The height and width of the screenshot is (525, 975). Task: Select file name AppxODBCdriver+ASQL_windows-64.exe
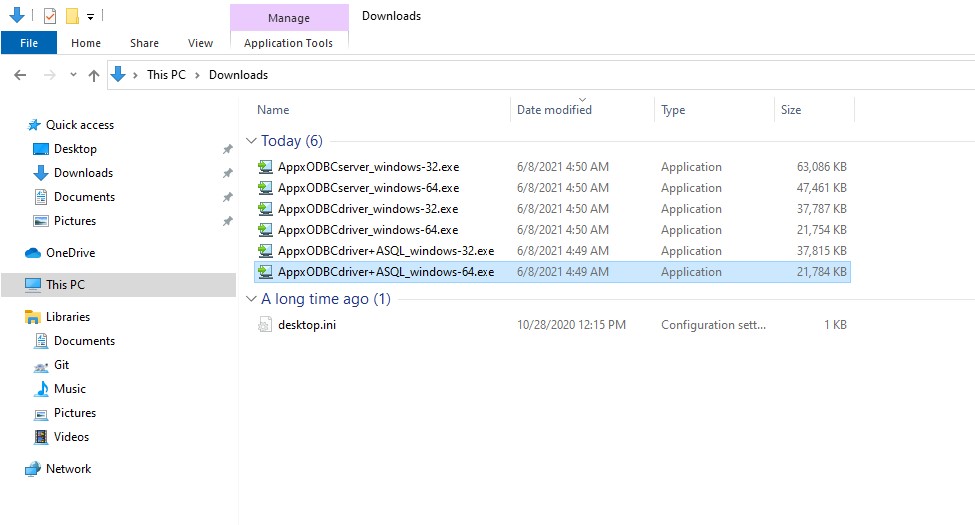click(386, 272)
